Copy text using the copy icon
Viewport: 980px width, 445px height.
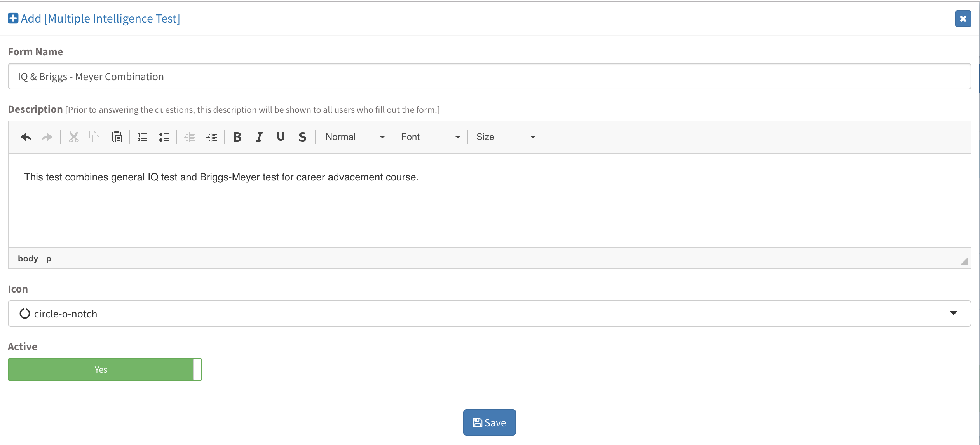coord(95,137)
